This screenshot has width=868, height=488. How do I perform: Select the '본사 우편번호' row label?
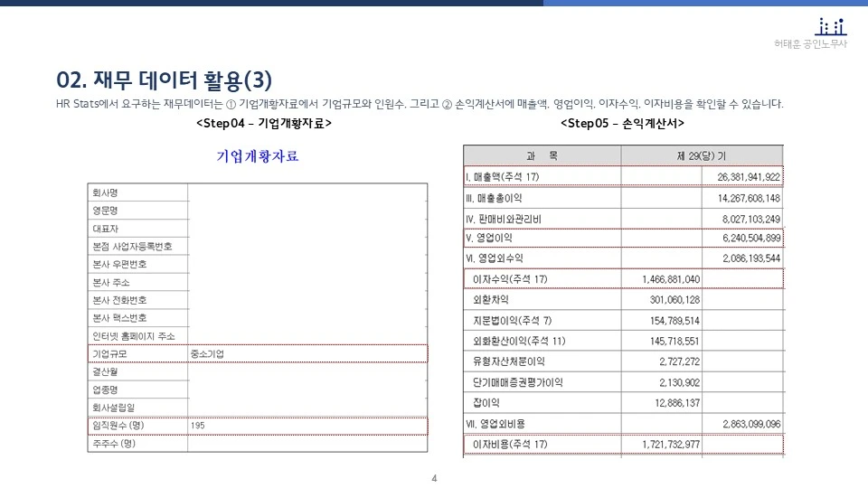click(x=119, y=264)
